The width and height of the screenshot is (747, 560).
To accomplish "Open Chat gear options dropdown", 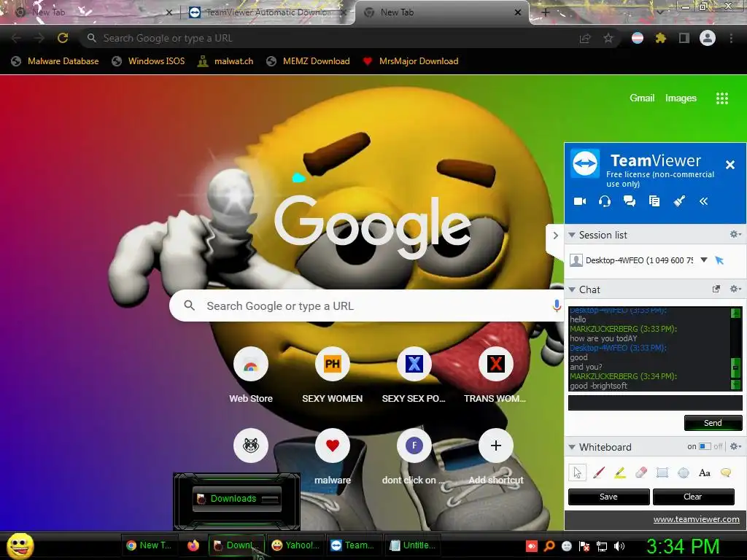I will tap(735, 289).
